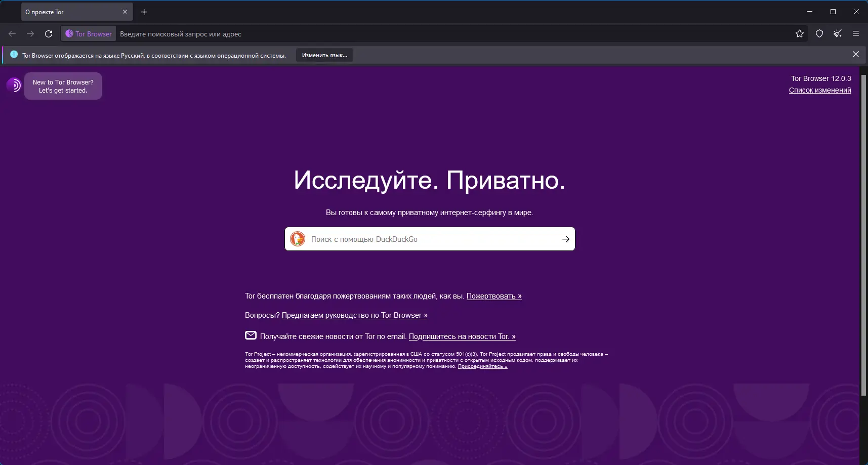The width and height of the screenshot is (868, 465).
Task: Open the application hamburger menu
Action: 856,34
